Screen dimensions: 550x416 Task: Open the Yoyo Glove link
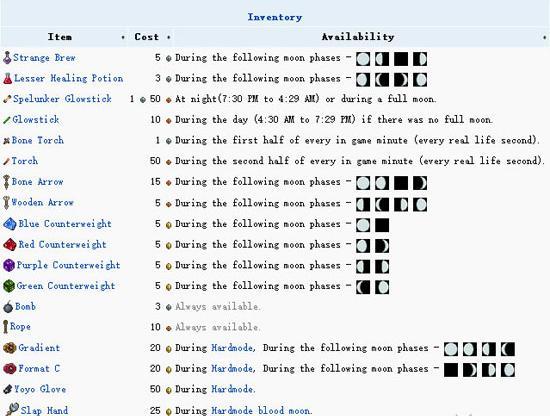(40, 389)
